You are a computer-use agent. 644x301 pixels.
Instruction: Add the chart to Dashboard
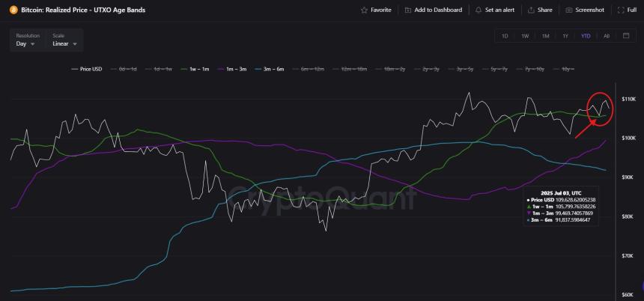(x=434, y=10)
